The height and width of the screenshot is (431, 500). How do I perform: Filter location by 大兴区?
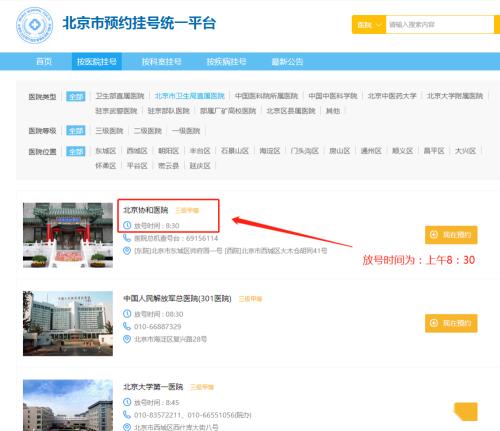[465, 151]
